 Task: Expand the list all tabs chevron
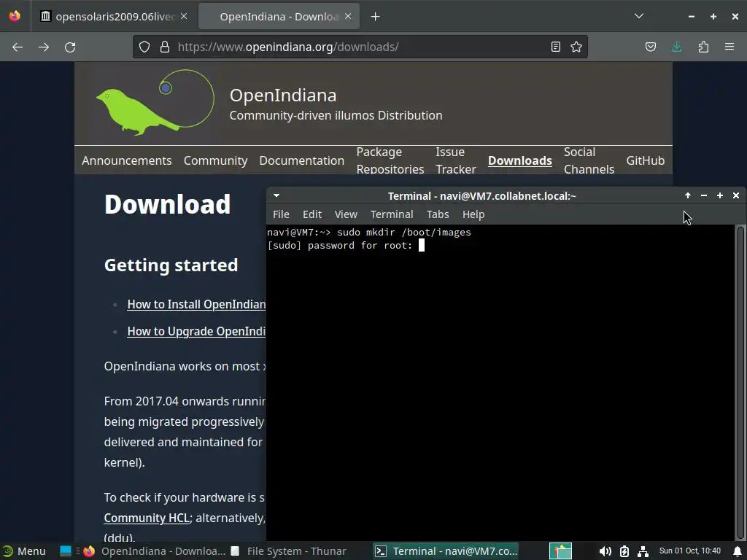point(639,16)
